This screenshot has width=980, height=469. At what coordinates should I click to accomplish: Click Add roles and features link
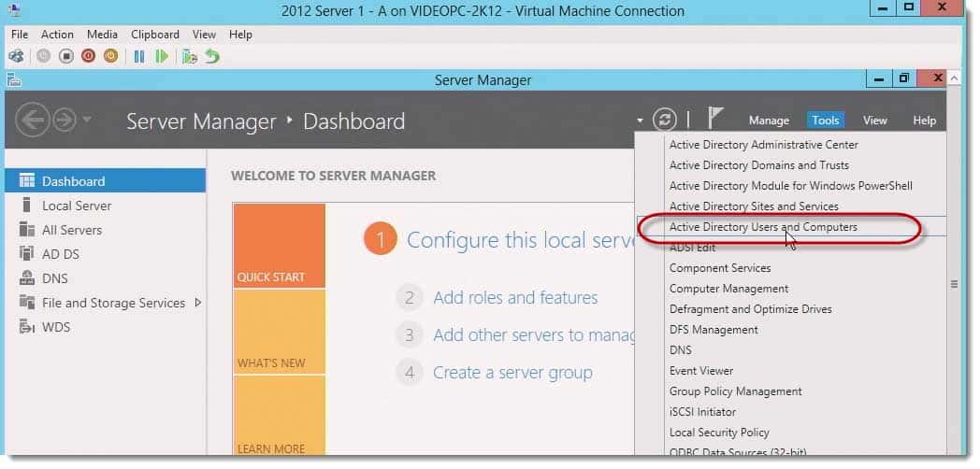click(515, 298)
